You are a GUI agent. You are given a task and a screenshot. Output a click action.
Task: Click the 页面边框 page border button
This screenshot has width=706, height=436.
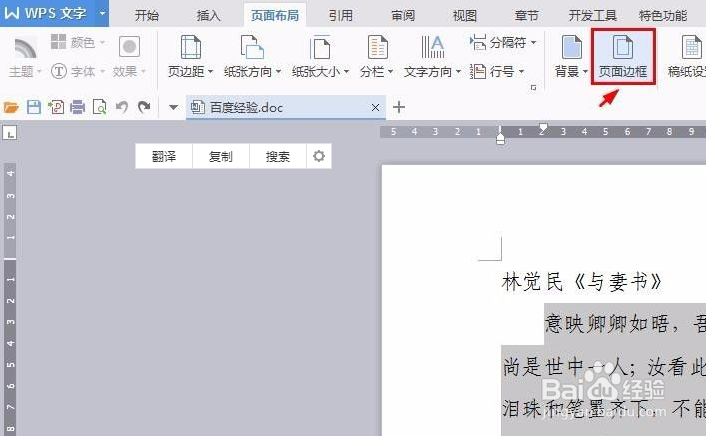623,57
